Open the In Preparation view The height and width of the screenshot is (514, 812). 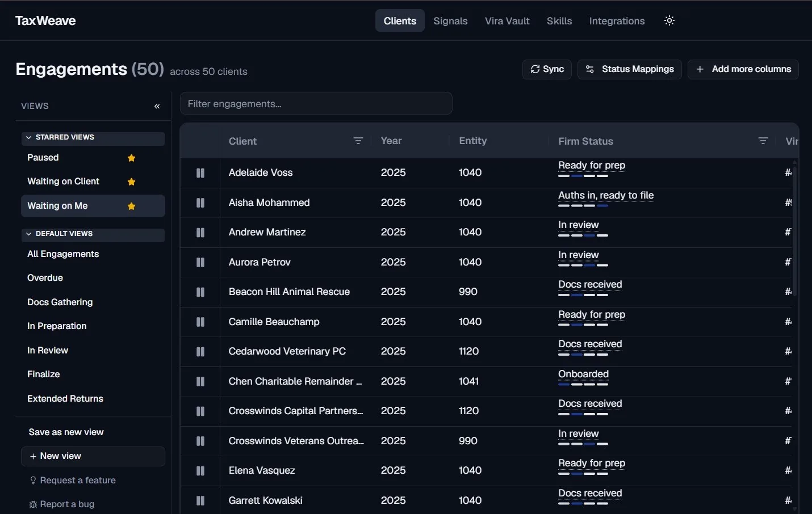tap(57, 326)
